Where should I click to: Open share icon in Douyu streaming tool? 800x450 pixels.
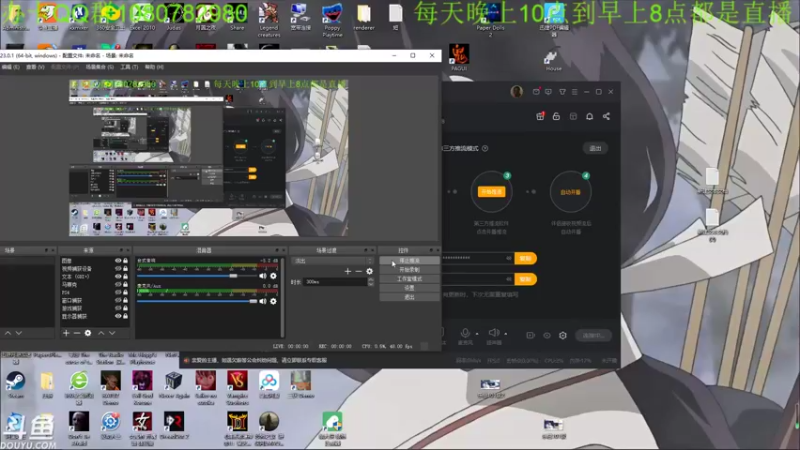(x=606, y=116)
